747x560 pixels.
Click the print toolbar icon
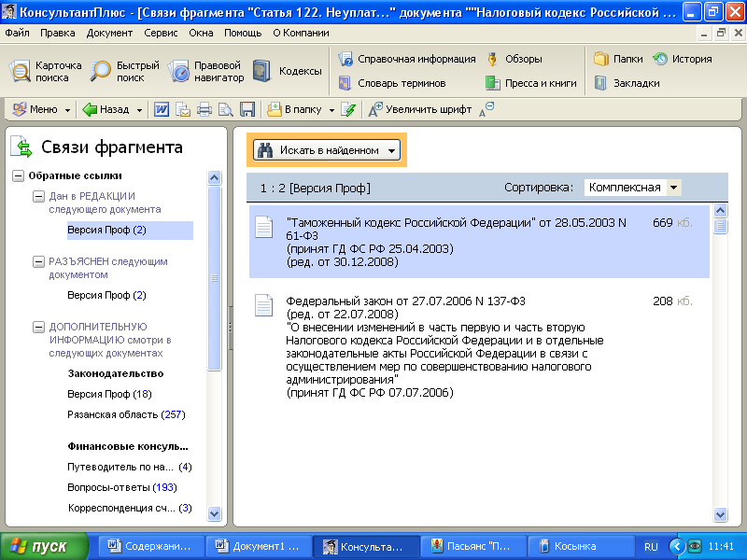pos(204,109)
